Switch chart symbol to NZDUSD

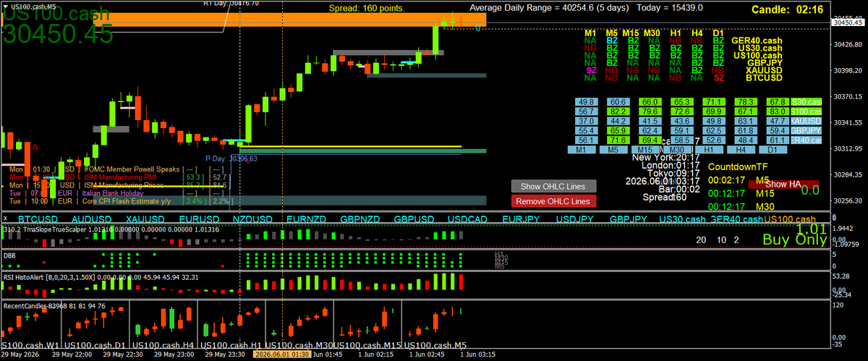point(254,218)
